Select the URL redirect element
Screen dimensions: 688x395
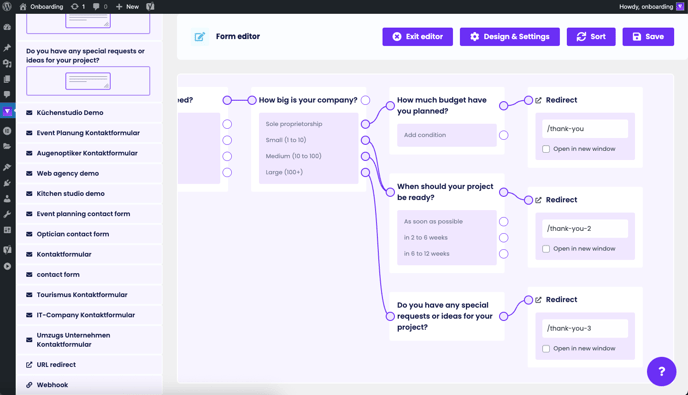coord(89,365)
